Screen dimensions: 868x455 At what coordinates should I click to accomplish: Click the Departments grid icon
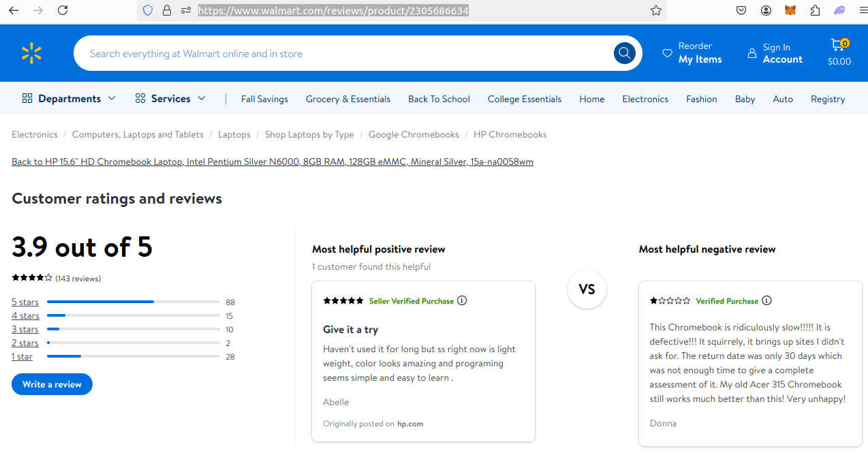coord(27,98)
